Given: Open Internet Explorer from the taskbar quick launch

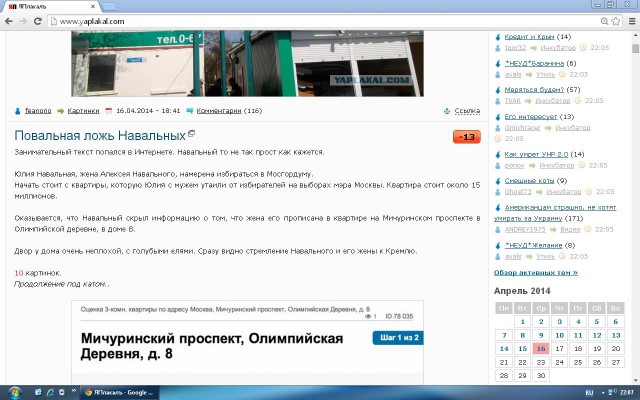Looking at the screenshot, I should tap(50, 392).
